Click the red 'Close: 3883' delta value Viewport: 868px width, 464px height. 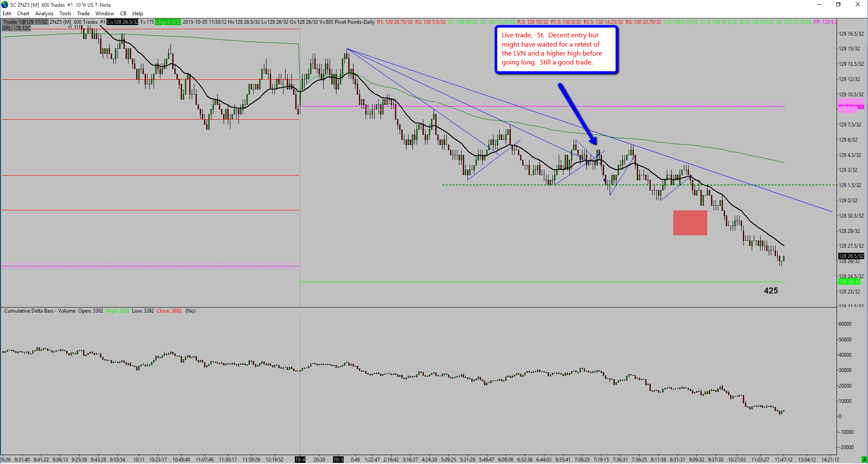[169, 311]
